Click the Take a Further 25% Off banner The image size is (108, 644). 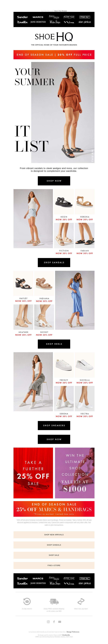[x=33, y=473]
